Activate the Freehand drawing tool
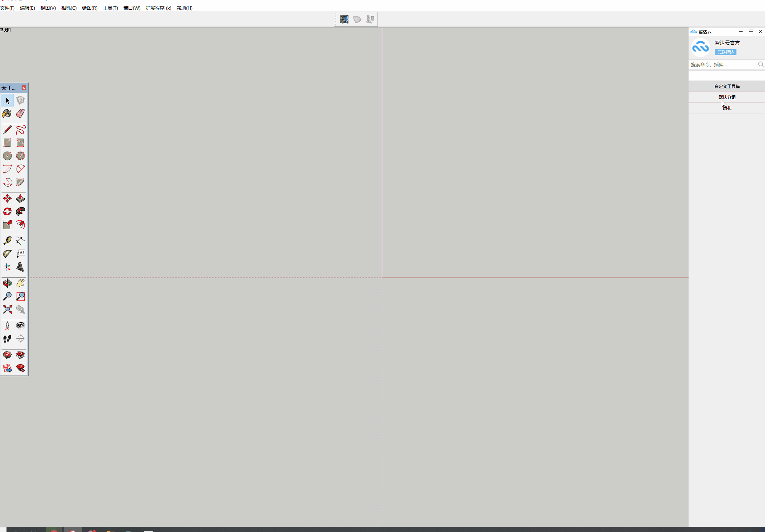This screenshot has height=532, width=765. tap(20, 130)
